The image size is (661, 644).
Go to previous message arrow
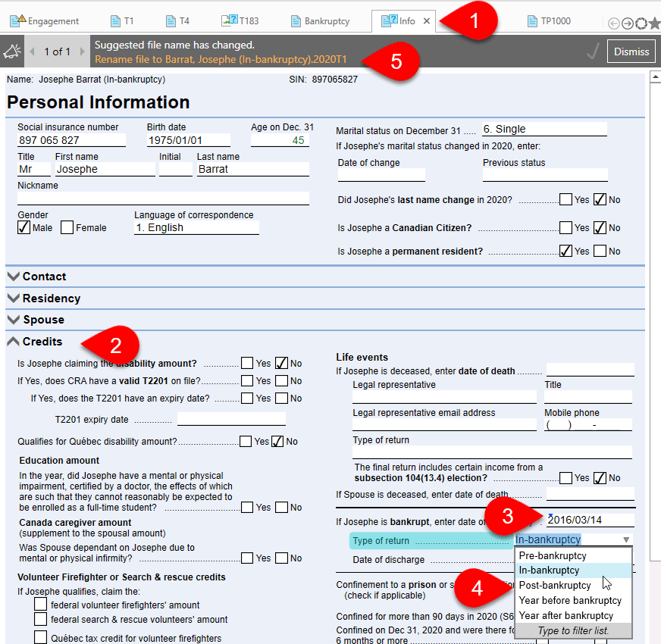32,52
